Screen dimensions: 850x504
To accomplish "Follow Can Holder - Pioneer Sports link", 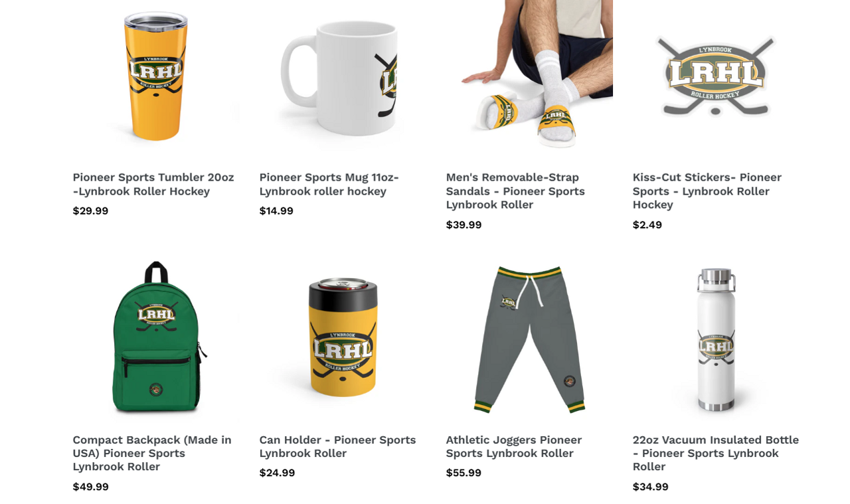I will click(x=337, y=447).
